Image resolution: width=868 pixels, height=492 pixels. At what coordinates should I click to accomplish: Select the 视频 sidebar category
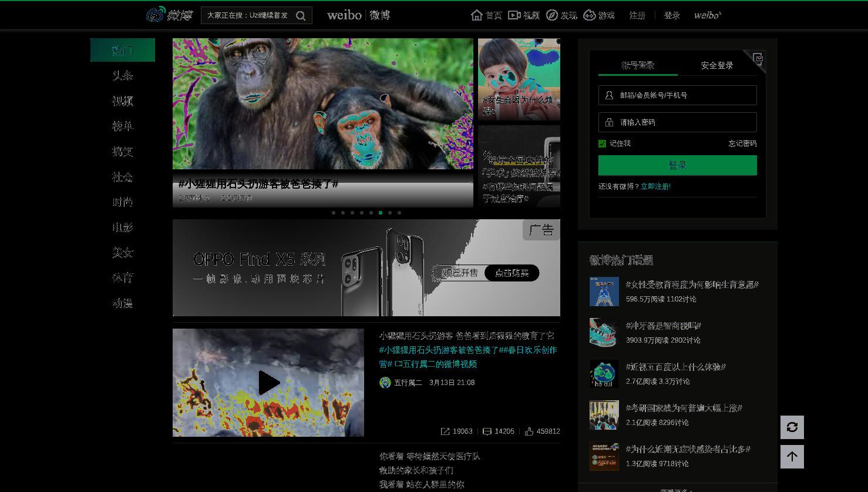123,101
